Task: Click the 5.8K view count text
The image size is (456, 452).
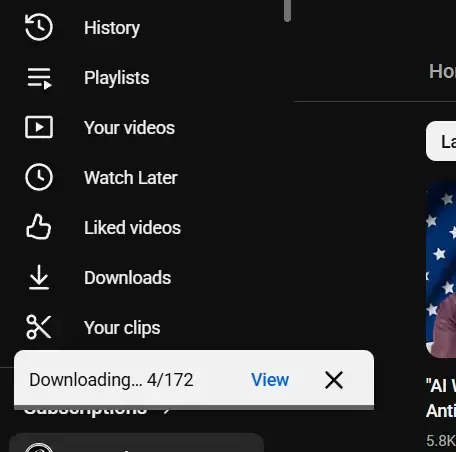Action: click(441, 440)
